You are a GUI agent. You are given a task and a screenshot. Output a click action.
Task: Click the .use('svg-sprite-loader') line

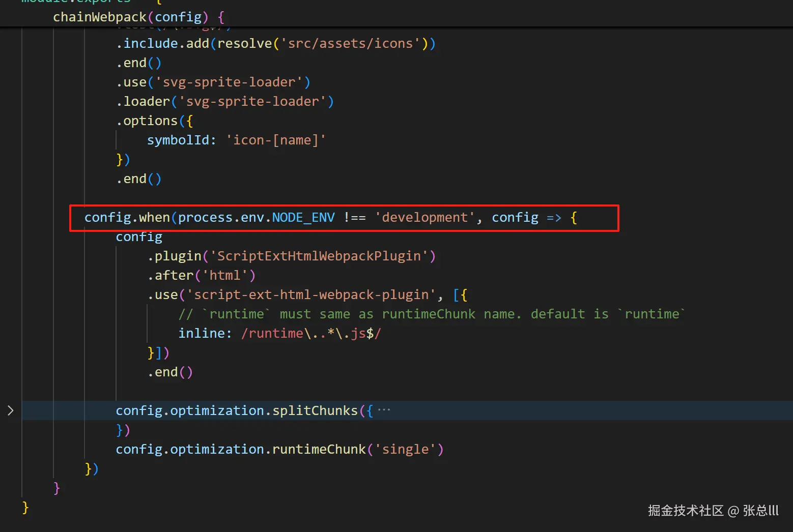click(213, 82)
